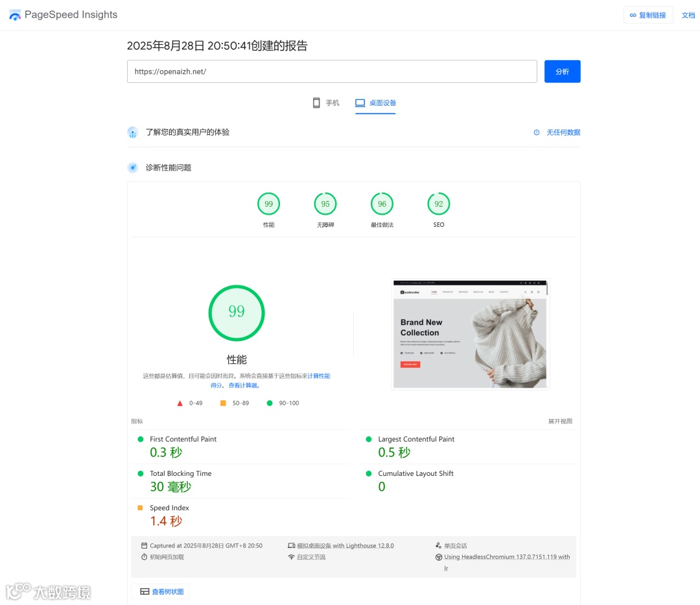Image resolution: width=700 pixels, height=605 pixels.
Task: Click the wifi icon beside 自定义节流
Action: (x=292, y=557)
